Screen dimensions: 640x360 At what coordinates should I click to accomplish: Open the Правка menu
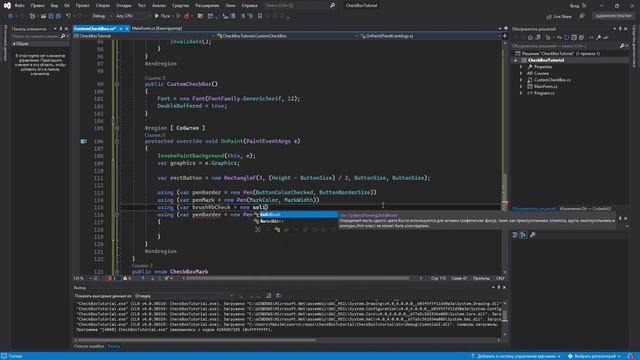coord(37,6)
